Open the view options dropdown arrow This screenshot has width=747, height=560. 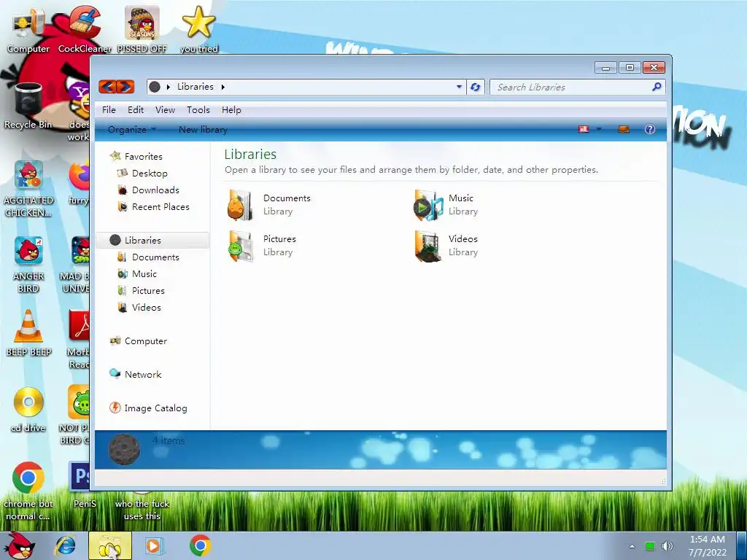599,129
